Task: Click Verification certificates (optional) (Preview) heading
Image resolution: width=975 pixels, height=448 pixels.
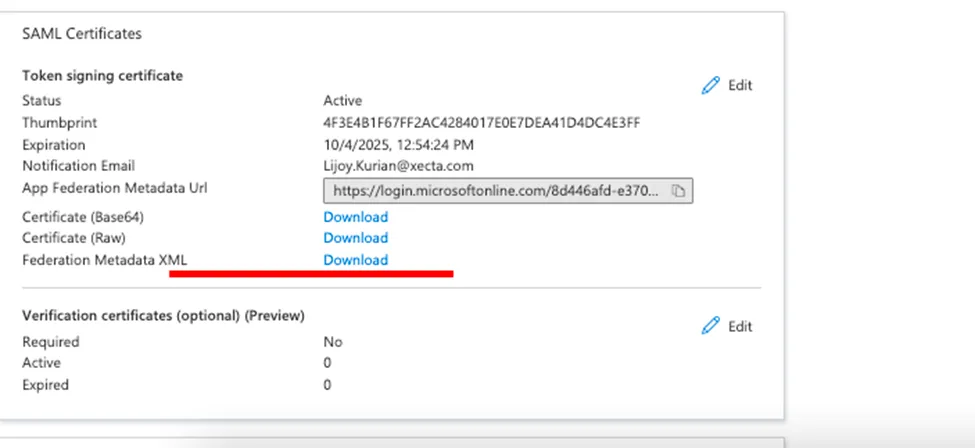Action: 164,315
